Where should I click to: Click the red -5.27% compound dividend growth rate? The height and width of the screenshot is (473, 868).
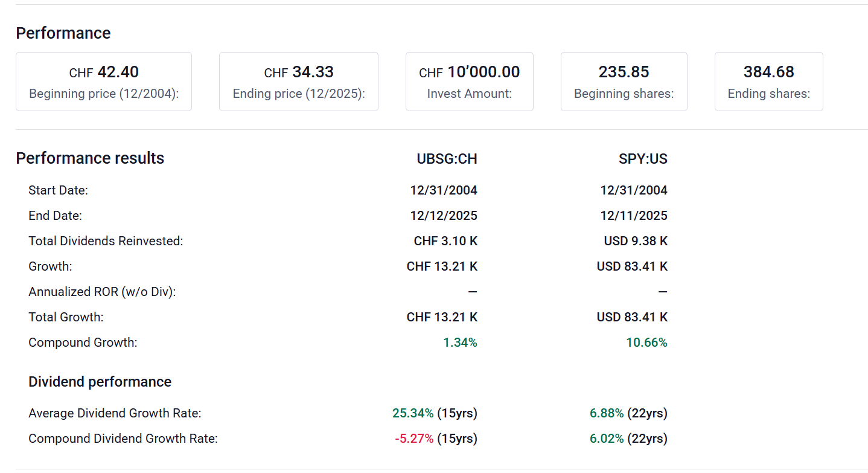coord(414,439)
